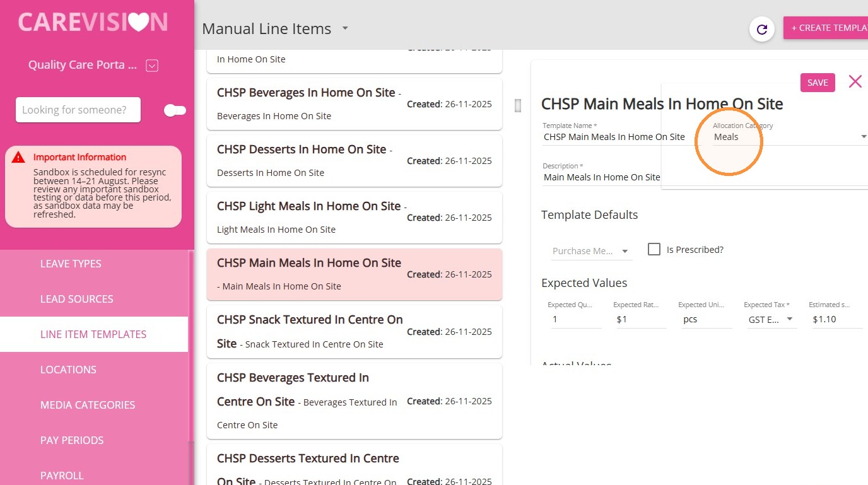The width and height of the screenshot is (868, 485).
Task: Open organisation switcher chevron beside Quality Care
Action: coord(151,65)
